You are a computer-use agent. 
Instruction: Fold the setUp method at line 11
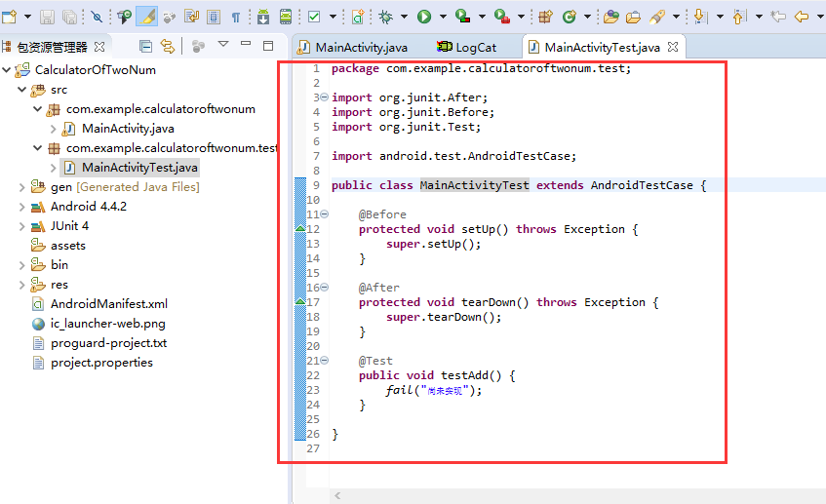coord(325,213)
